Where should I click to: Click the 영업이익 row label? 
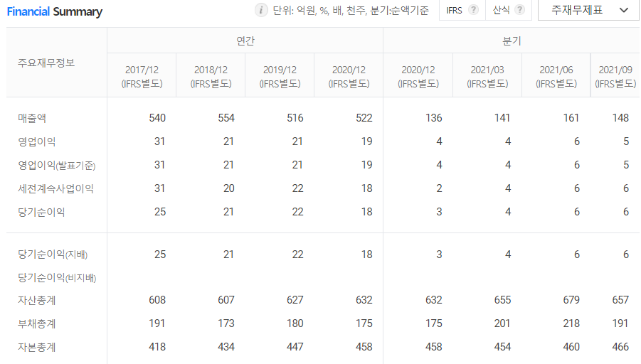[x=37, y=141]
